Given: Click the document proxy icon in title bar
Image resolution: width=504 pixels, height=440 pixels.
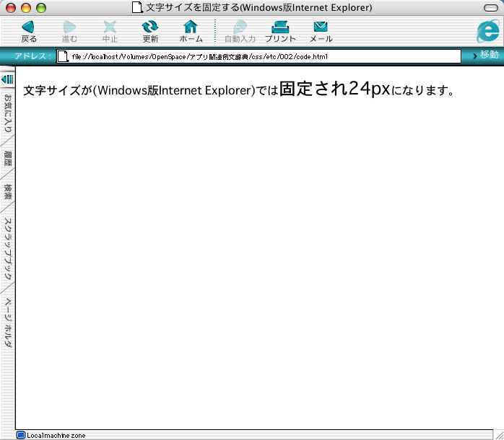Looking at the screenshot, I should [138, 7].
